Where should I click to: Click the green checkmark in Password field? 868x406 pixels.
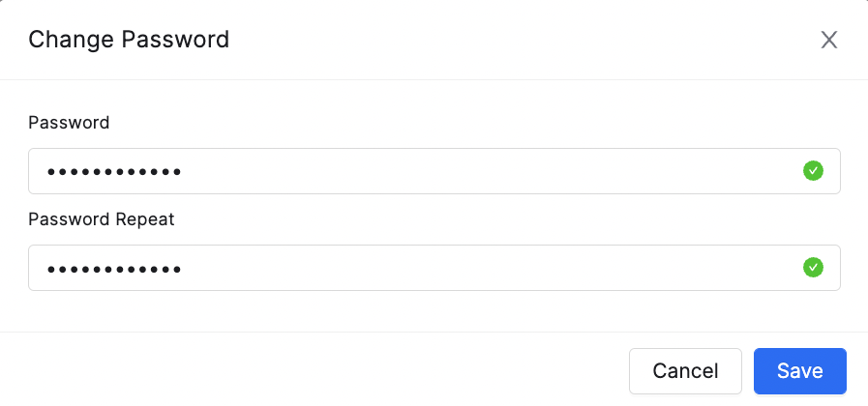point(813,171)
